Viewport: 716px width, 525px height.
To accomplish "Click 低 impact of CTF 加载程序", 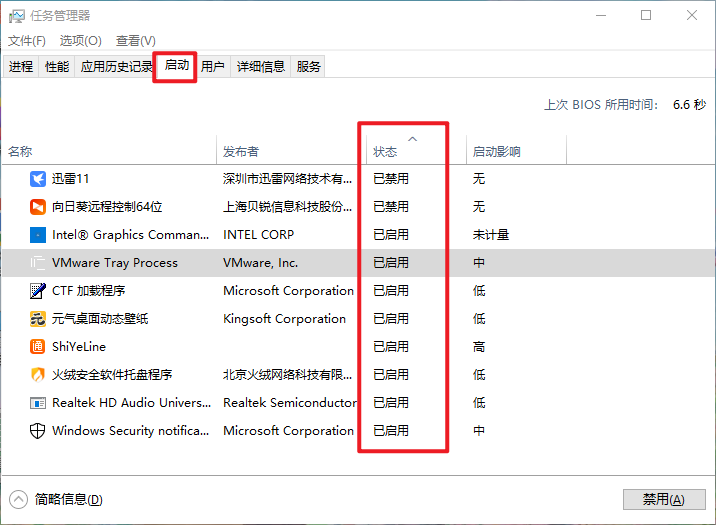I will 479,291.
